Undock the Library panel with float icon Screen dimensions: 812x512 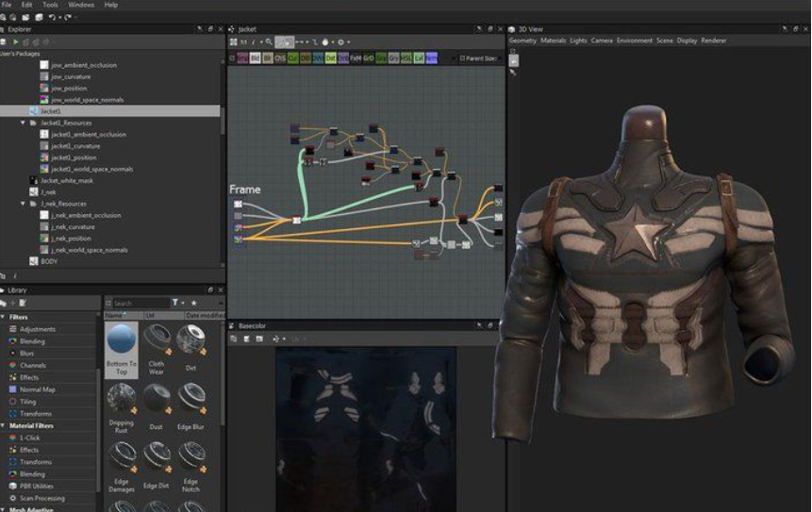tap(210, 289)
